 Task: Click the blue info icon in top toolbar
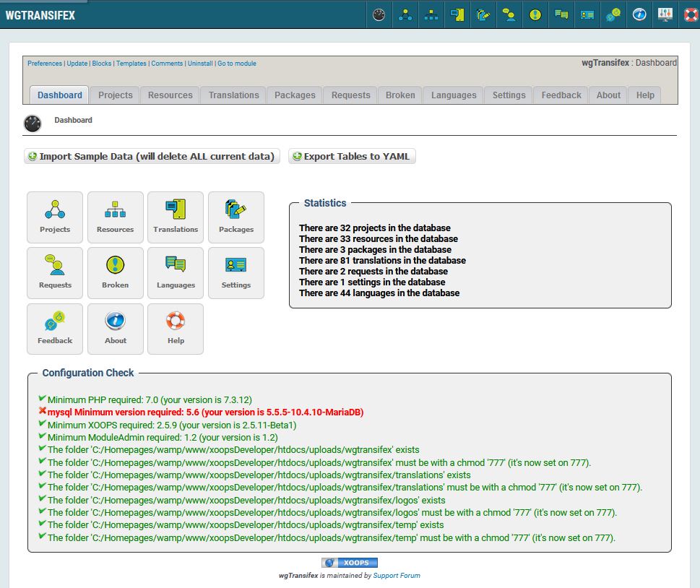(639, 14)
